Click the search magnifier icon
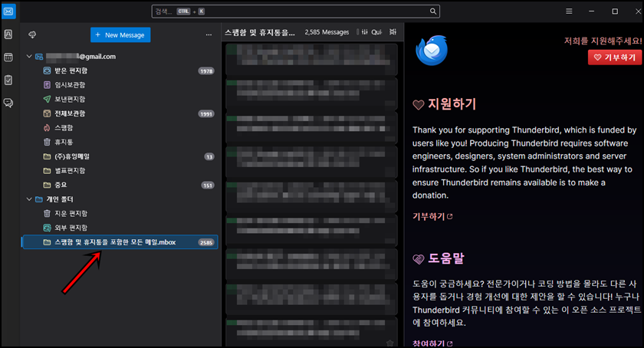 click(433, 11)
